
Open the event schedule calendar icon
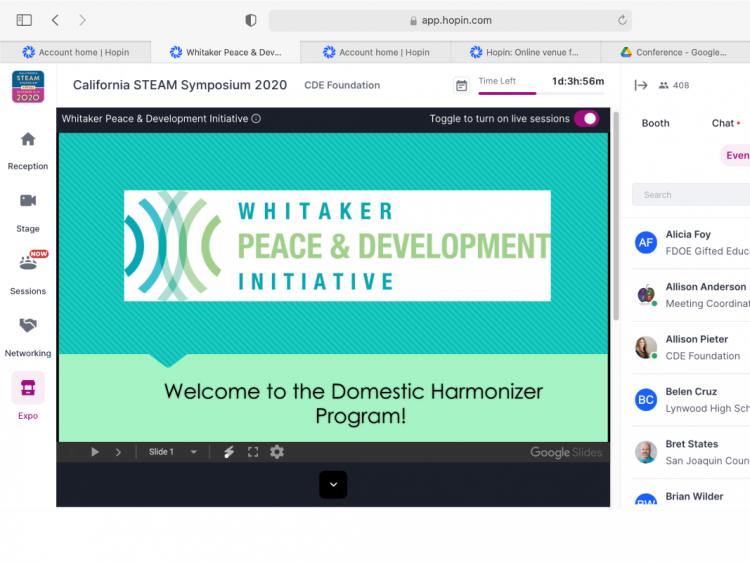(461, 86)
